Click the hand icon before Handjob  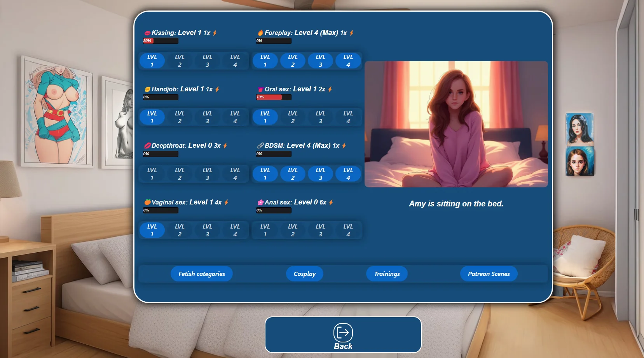147,89
